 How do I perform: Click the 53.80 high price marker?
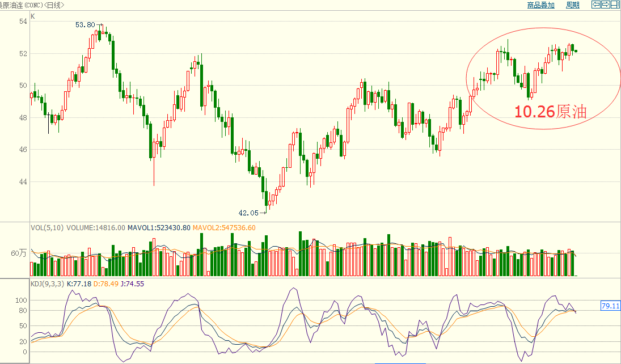click(x=85, y=24)
